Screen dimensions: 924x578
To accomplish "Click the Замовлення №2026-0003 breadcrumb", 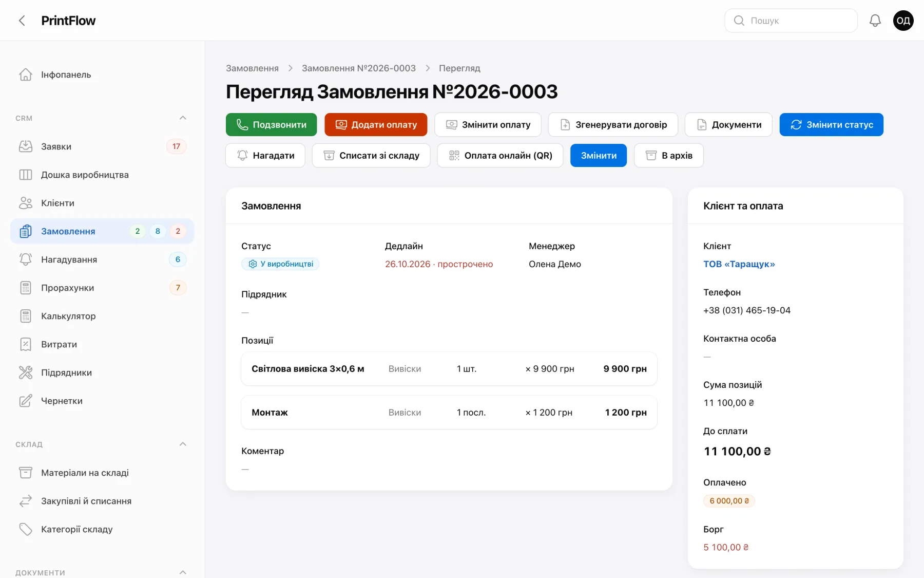I will coord(359,68).
